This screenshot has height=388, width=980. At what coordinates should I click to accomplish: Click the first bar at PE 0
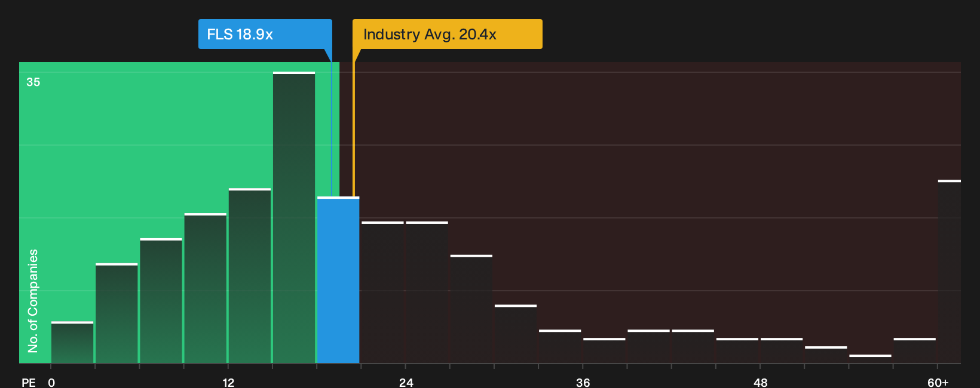tap(72, 342)
